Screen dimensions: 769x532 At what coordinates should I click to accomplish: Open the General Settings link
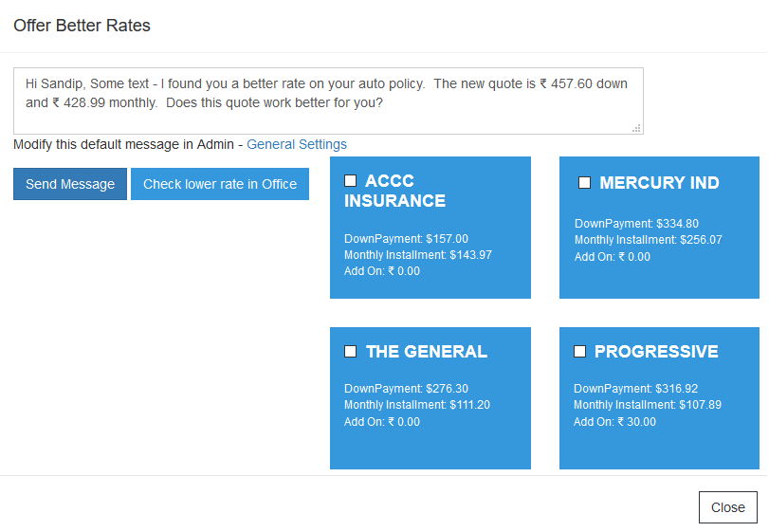pyautogui.click(x=297, y=144)
